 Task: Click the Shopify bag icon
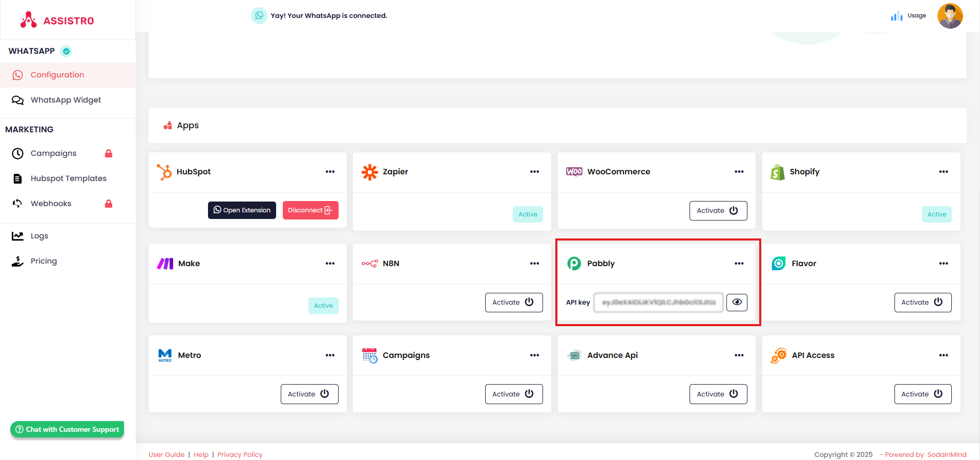[778, 172]
